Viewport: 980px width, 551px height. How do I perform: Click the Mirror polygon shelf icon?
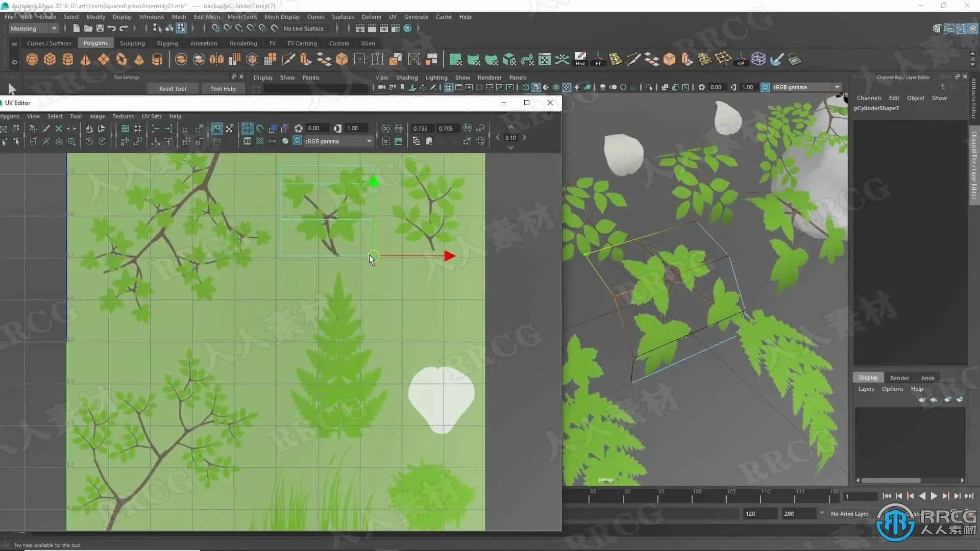(x=216, y=60)
